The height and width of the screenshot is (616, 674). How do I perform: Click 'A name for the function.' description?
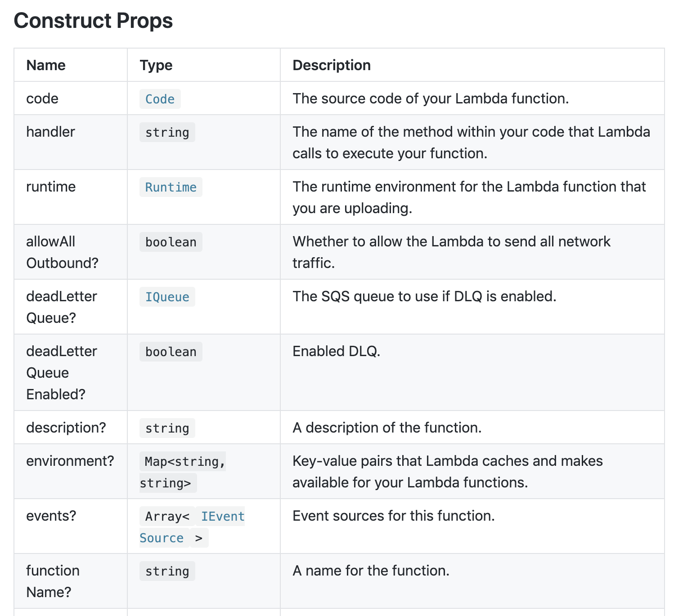tap(371, 571)
